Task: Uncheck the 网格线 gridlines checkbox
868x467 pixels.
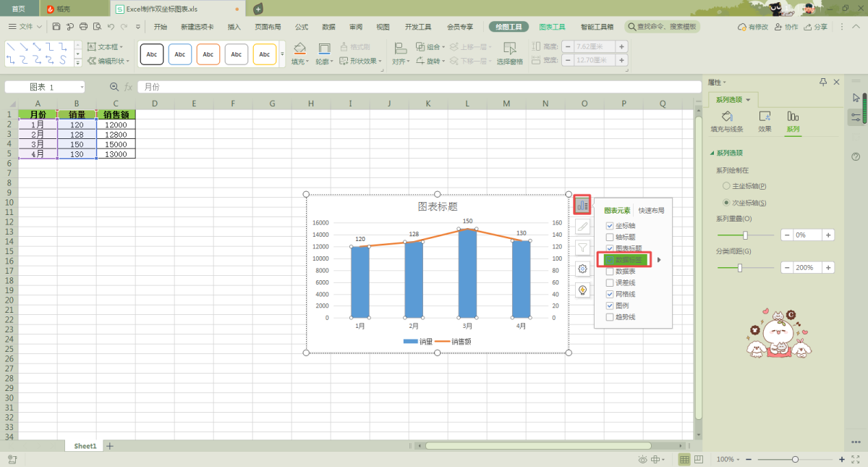Action: (610, 295)
